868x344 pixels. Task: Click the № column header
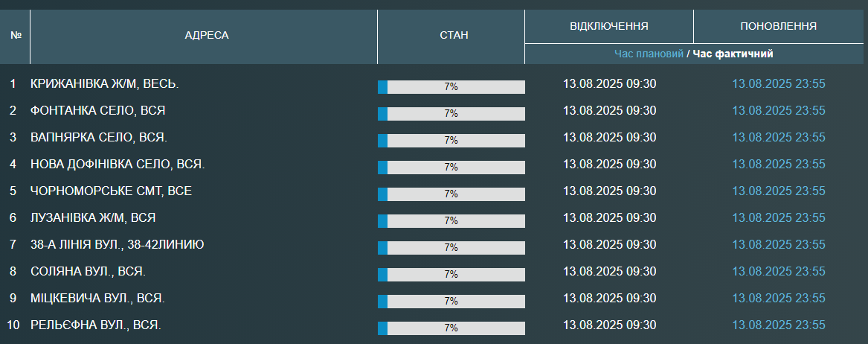tap(16, 36)
